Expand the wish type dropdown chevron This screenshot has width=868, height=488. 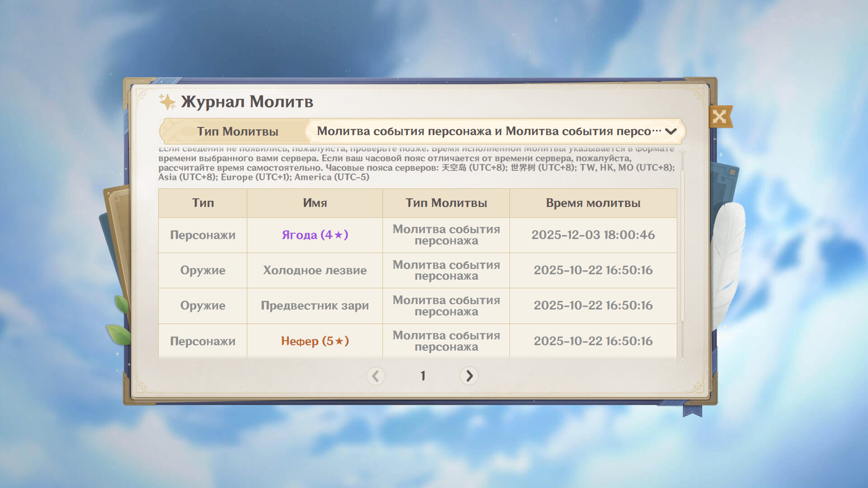[671, 131]
